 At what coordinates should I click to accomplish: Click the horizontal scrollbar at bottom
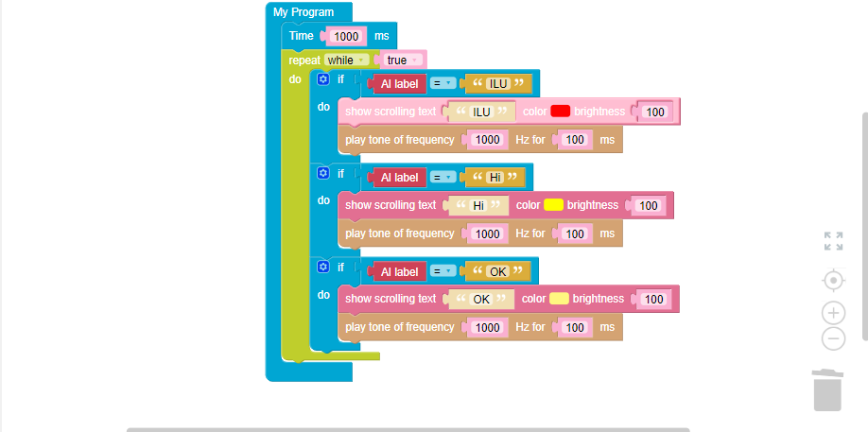click(408, 430)
